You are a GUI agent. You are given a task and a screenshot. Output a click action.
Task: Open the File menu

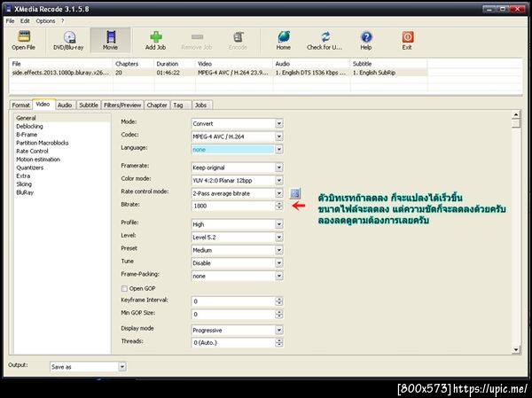pyautogui.click(x=10, y=21)
